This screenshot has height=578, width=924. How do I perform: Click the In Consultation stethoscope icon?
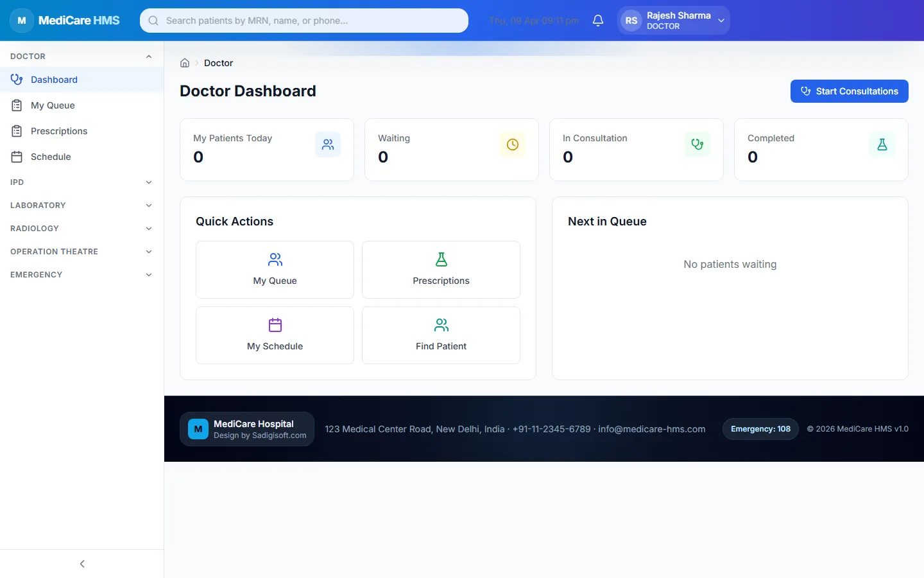pos(697,144)
